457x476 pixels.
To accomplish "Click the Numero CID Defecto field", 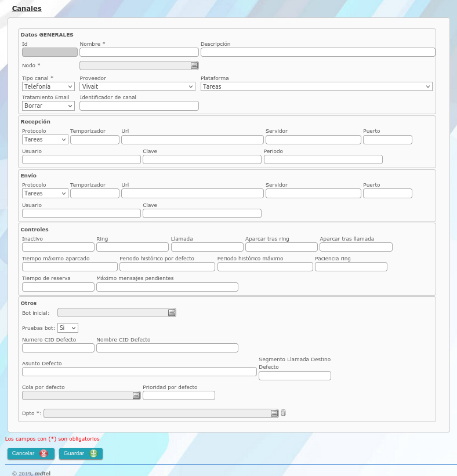I will pyautogui.click(x=59, y=348).
